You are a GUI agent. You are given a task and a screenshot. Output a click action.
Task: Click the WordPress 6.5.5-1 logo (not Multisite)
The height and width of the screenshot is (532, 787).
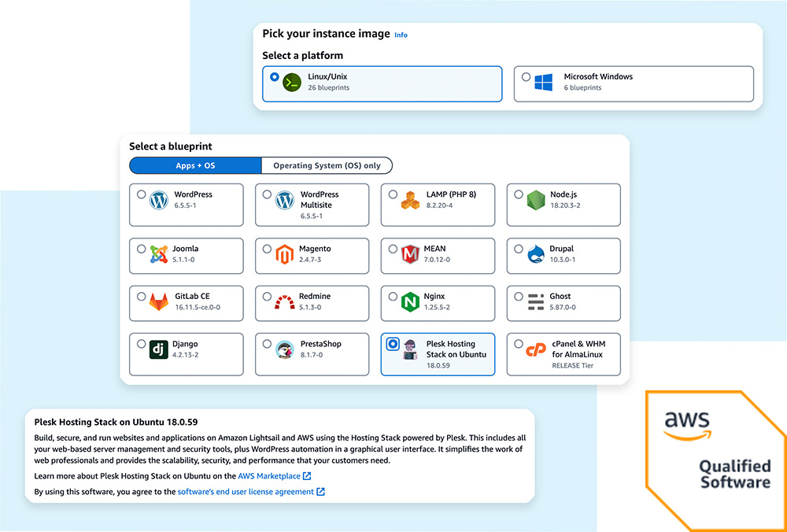point(159,200)
